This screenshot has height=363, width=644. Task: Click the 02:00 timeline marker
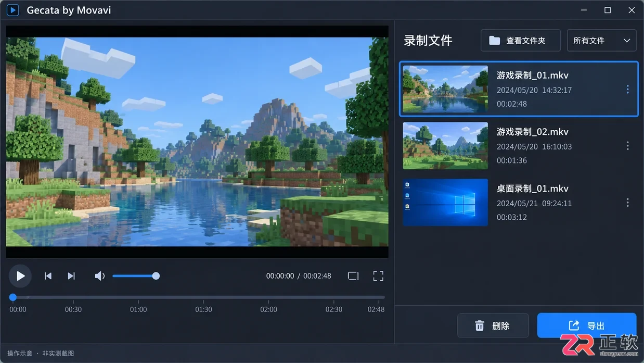tap(268, 309)
